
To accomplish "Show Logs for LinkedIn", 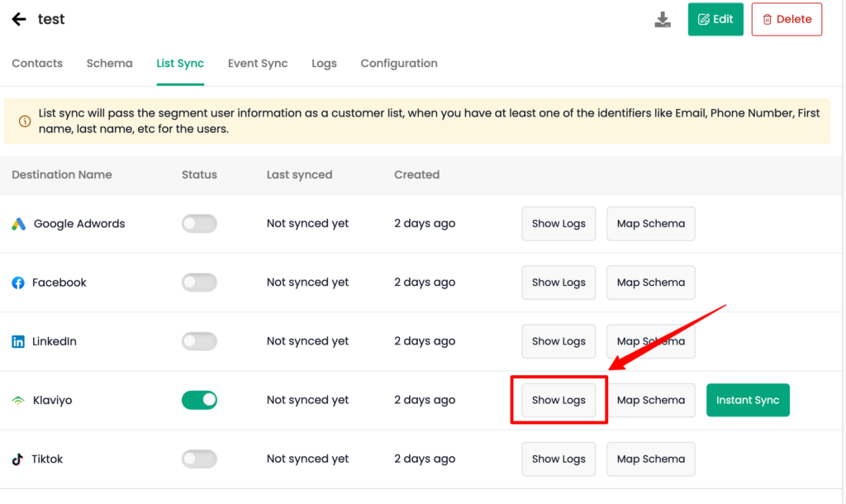I will 558,341.
